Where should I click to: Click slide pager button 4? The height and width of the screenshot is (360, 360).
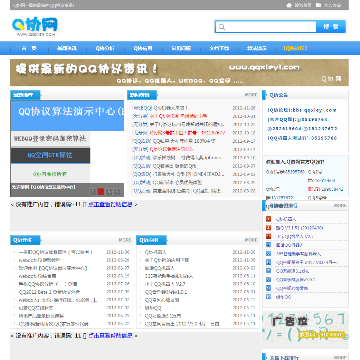(117, 192)
